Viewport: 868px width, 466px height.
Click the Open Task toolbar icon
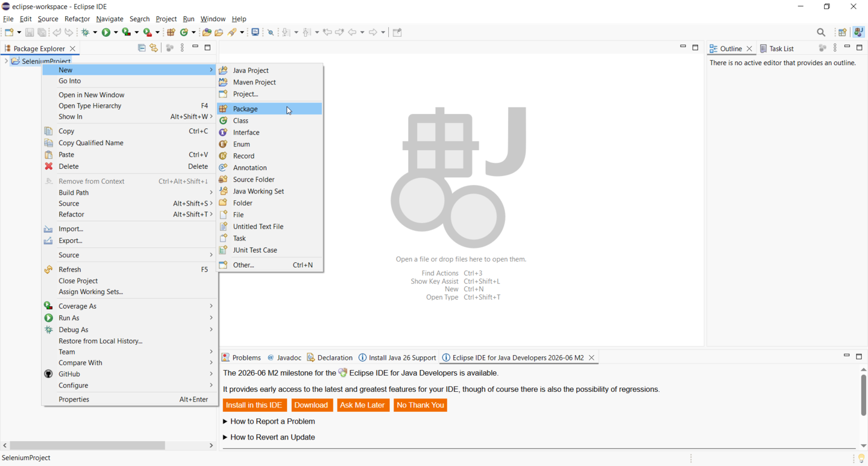click(219, 33)
